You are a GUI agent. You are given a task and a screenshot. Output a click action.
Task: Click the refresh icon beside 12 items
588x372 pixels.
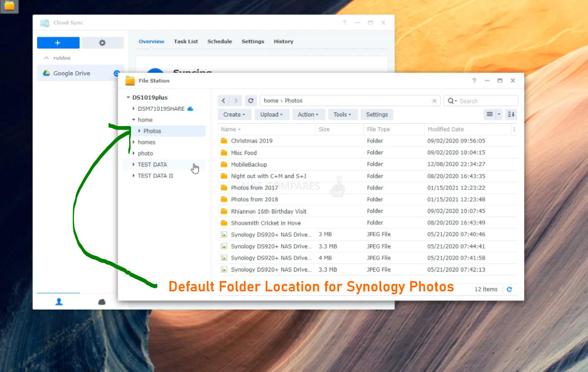click(x=509, y=289)
